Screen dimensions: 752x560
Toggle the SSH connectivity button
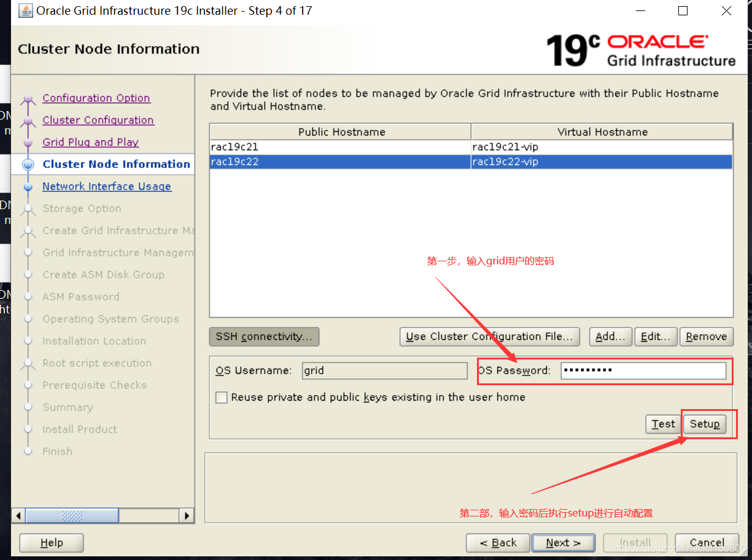tap(264, 337)
